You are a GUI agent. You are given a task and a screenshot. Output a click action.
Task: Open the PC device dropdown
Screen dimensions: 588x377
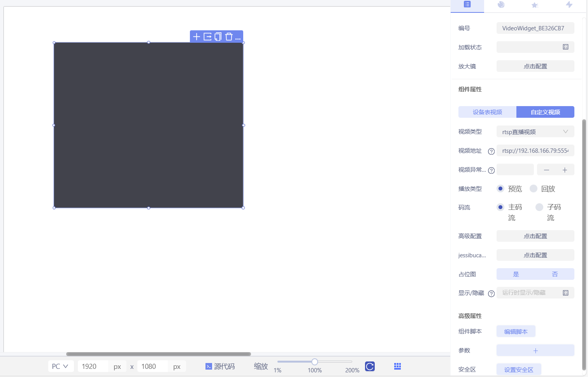point(61,366)
